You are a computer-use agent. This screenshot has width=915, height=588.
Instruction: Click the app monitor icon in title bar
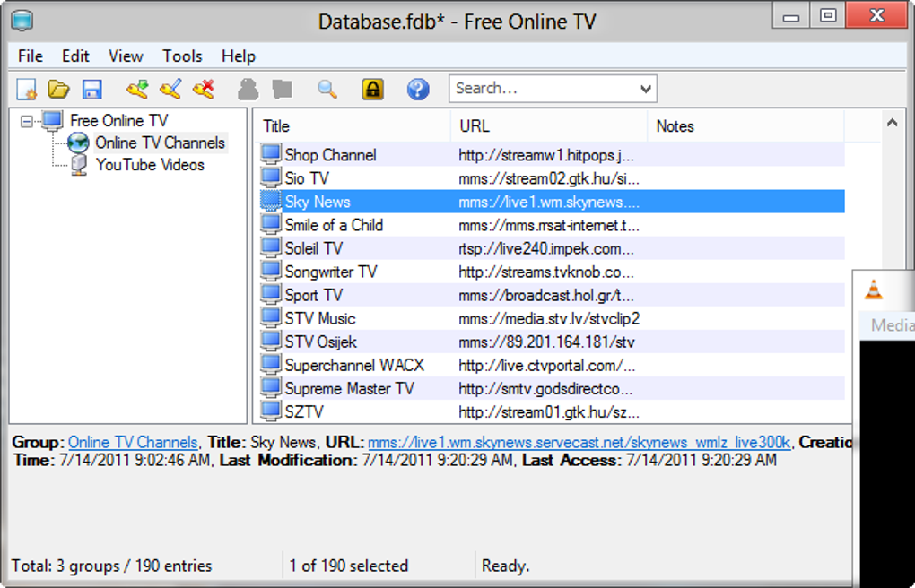[22, 21]
